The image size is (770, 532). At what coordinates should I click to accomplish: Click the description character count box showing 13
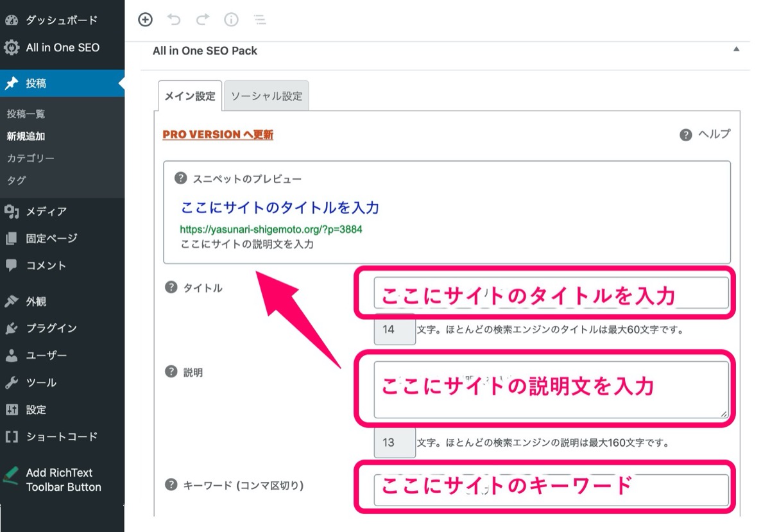click(395, 442)
